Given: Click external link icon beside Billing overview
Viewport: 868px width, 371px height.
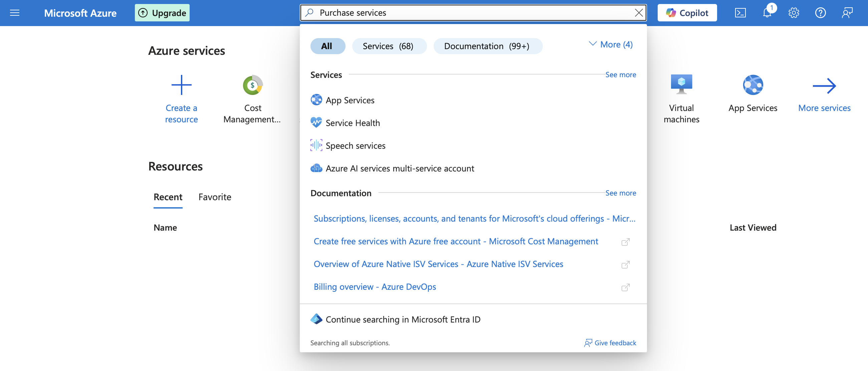Looking at the screenshot, I should point(625,287).
